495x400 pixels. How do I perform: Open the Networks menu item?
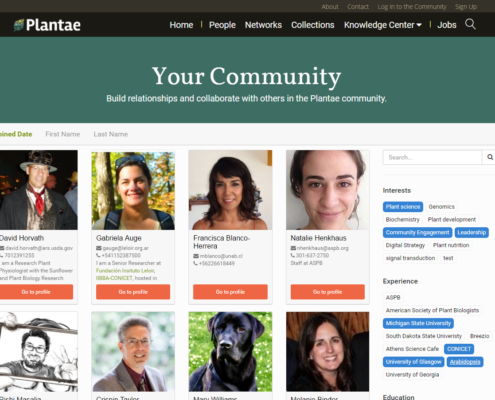click(263, 25)
